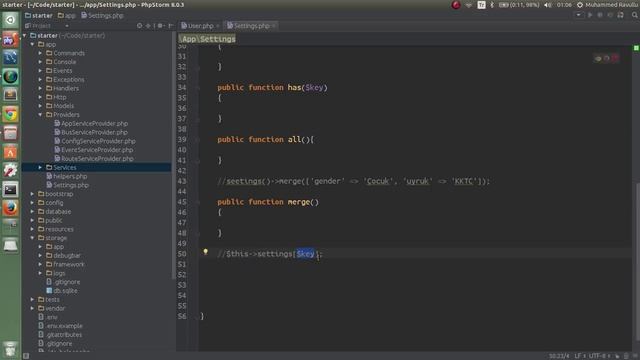This screenshot has height=360, width=640.
Task: Expand the Console folder
Action: coord(40,62)
